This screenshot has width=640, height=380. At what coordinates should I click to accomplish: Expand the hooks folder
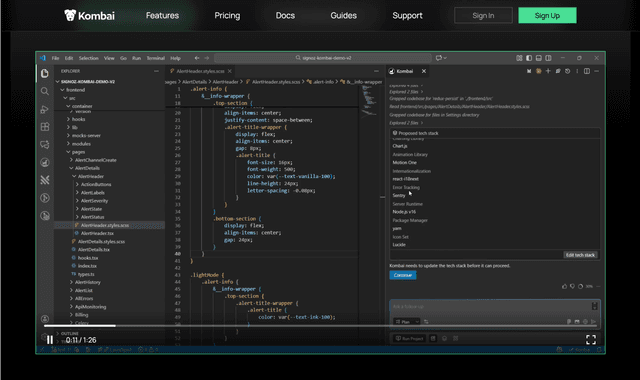pyautogui.click(x=76, y=119)
